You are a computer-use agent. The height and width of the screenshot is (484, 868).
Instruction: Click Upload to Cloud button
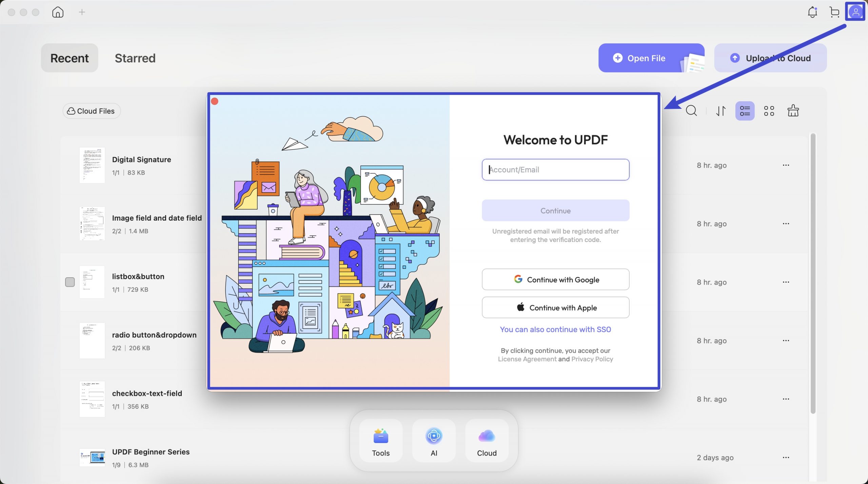(770, 58)
